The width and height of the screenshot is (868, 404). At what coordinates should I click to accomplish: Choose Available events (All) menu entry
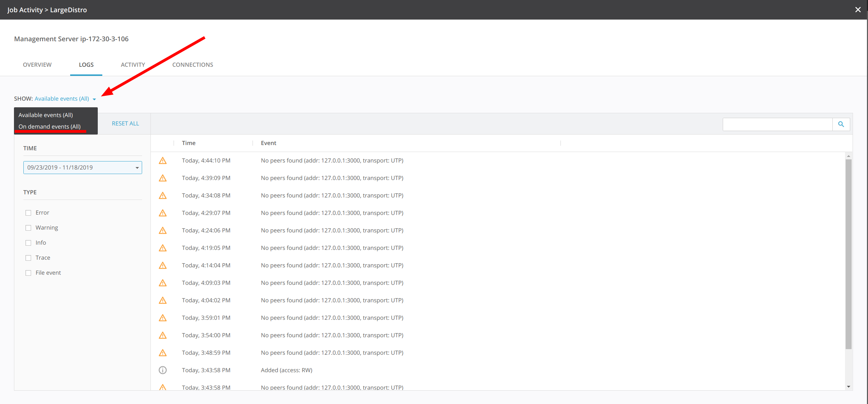(x=46, y=115)
